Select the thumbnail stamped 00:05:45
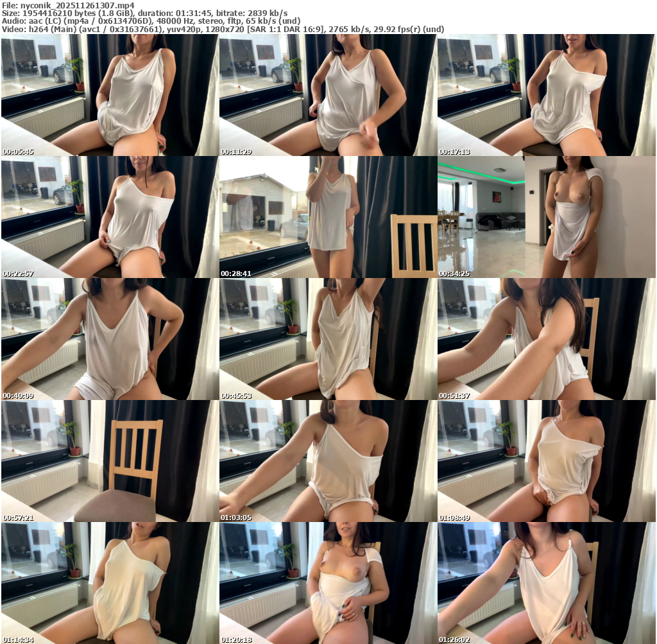657x644 pixels. coord(110,95)
